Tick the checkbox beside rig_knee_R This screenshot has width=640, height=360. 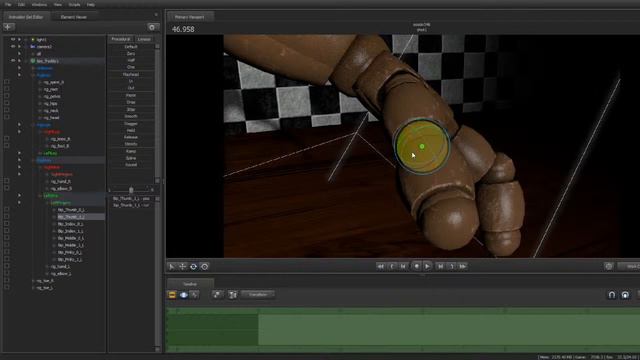[7, 139]
